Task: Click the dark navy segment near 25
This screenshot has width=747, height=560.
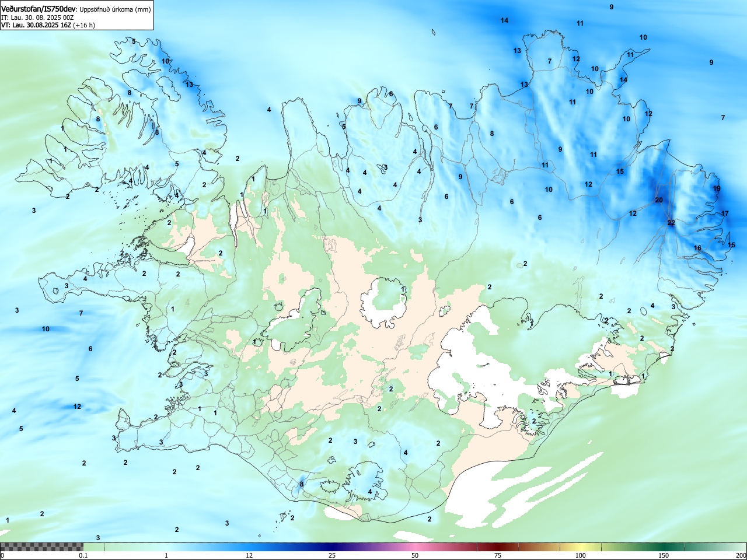Action: [332, 547]
